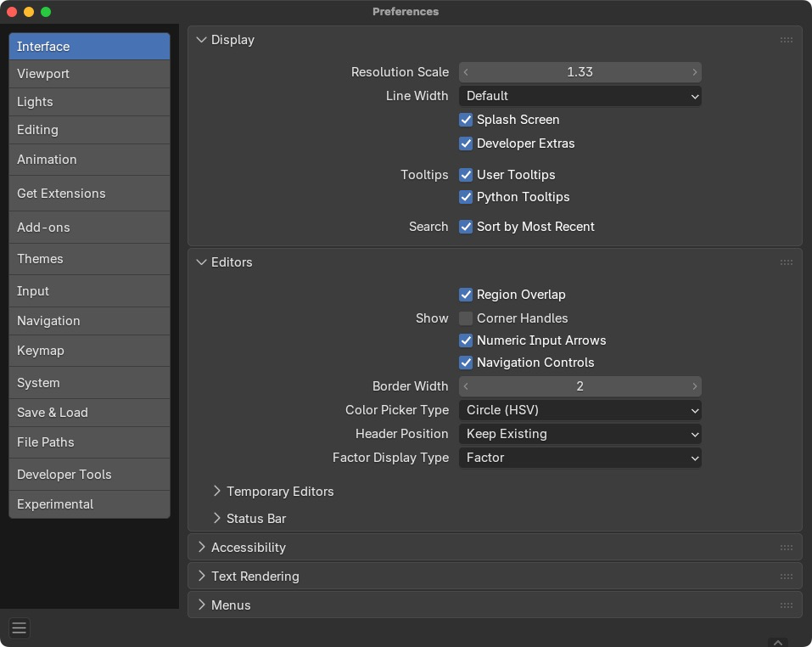The width and height of the screenshot is (812, 647).
Task: Open the hamburger preferences menu button
Action: [x=20, y=627]
